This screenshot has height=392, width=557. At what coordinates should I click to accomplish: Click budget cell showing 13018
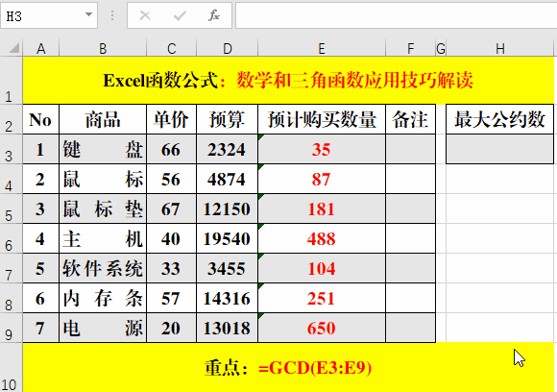tap(227, 328)
